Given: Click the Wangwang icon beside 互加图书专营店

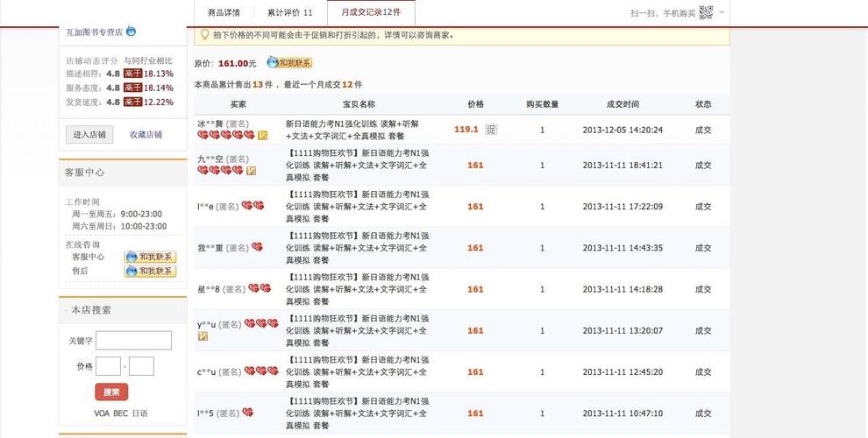Looking at the screenshot, I should pos(131,31).
